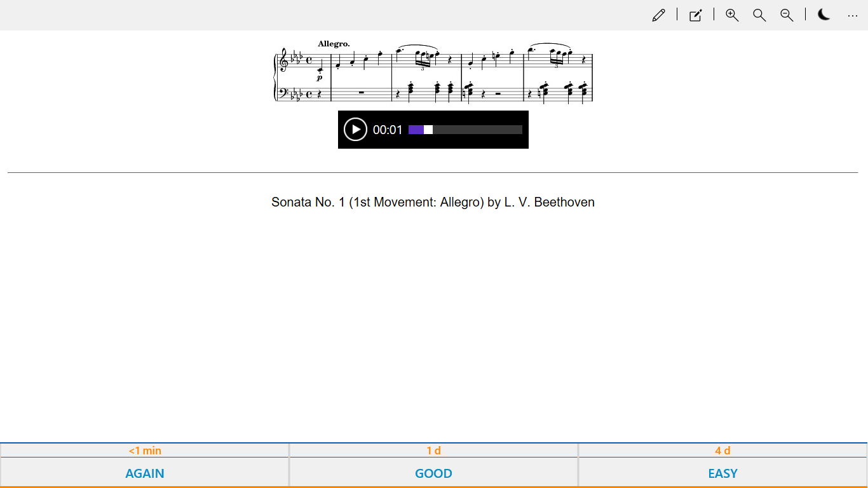The image size is (868, 488).
Task: Rate the card as EASY
Action: [722, 473]
